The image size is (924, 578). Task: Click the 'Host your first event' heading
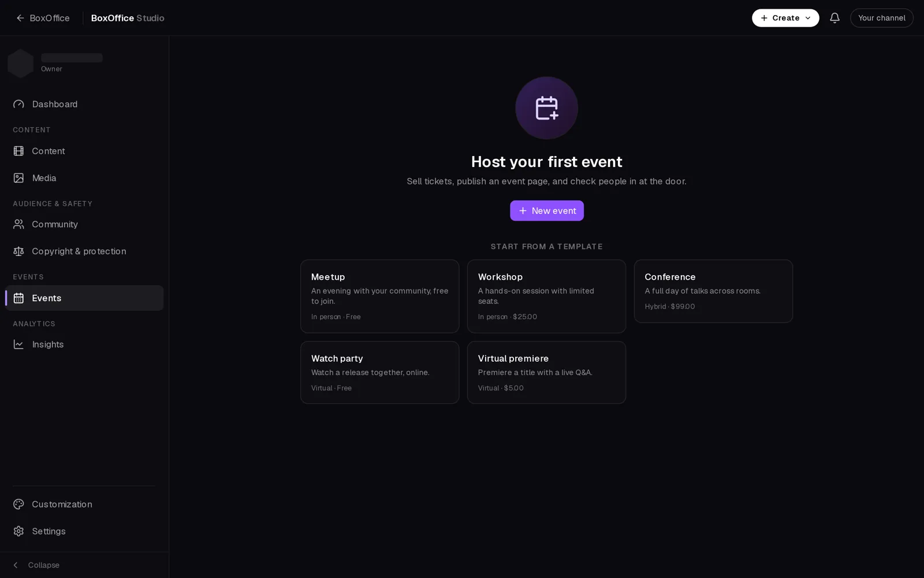point(546,161)
